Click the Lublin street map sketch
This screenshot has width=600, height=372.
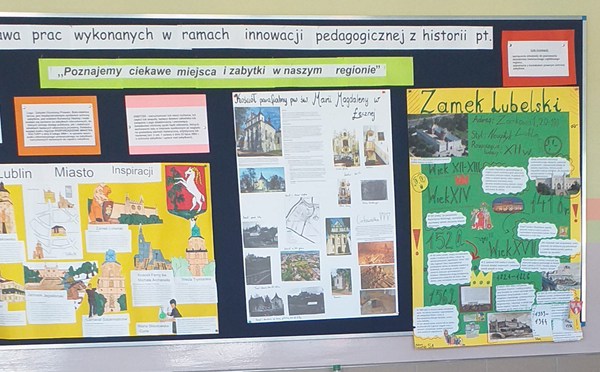(x=53, y=221)
